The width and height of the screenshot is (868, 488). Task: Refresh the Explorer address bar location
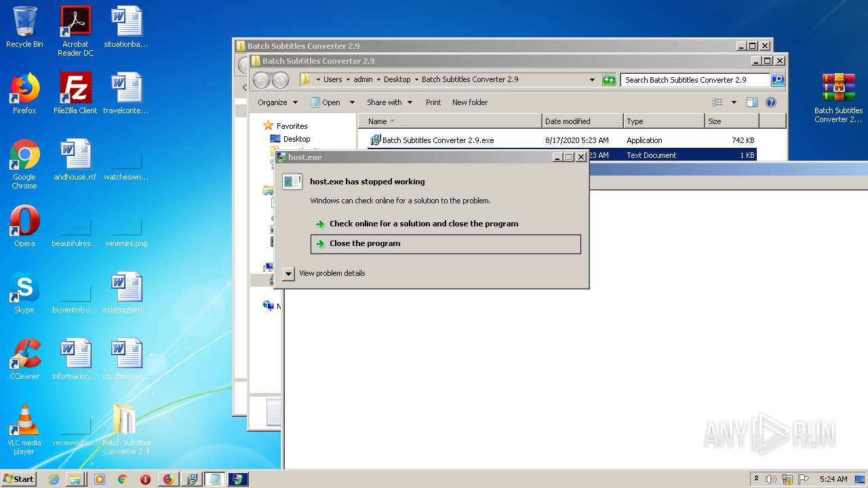tap(609, 79)
